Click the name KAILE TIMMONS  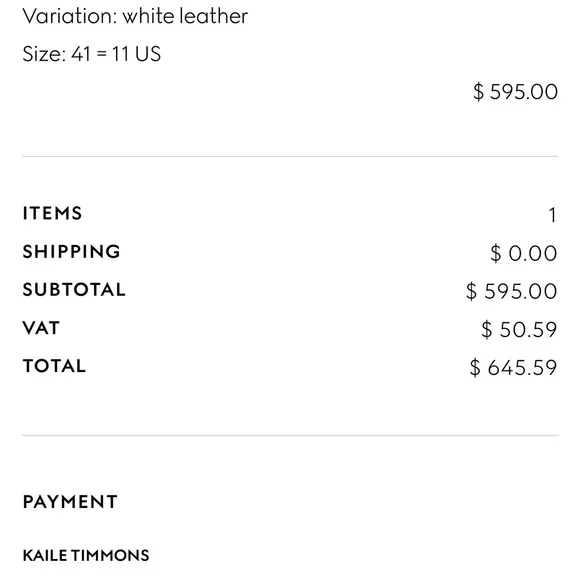pos(86,556)
